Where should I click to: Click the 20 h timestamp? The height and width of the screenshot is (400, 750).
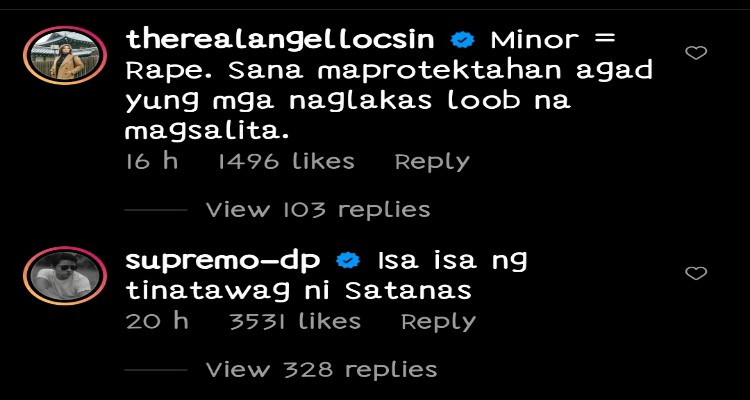(157, 322)
